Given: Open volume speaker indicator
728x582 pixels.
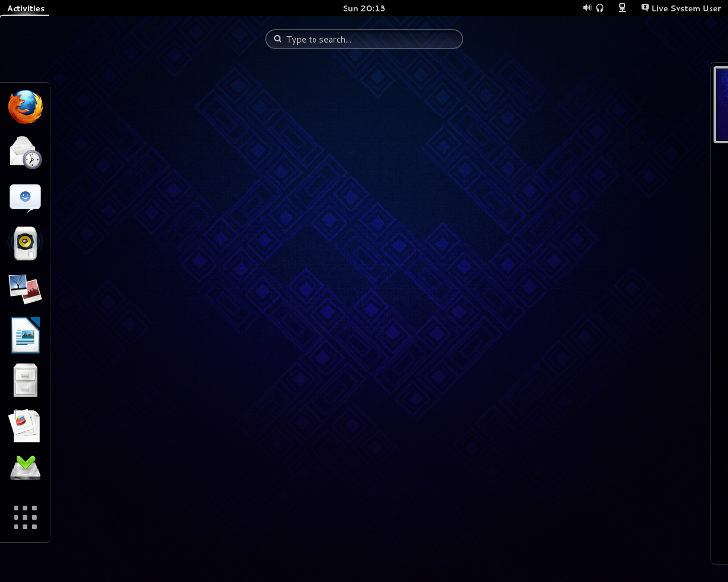Looking at the screenshot, I should (x=587, y=8).
